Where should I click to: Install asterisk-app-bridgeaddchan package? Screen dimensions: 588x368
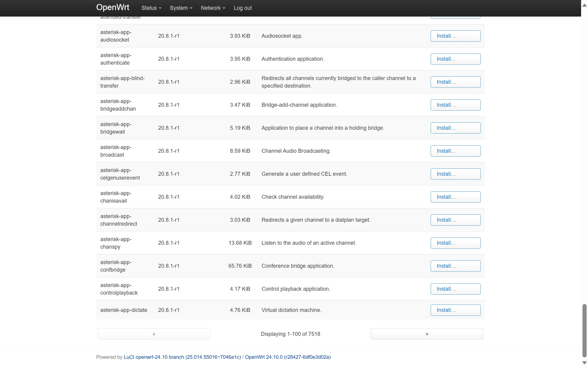coord(455,105)
